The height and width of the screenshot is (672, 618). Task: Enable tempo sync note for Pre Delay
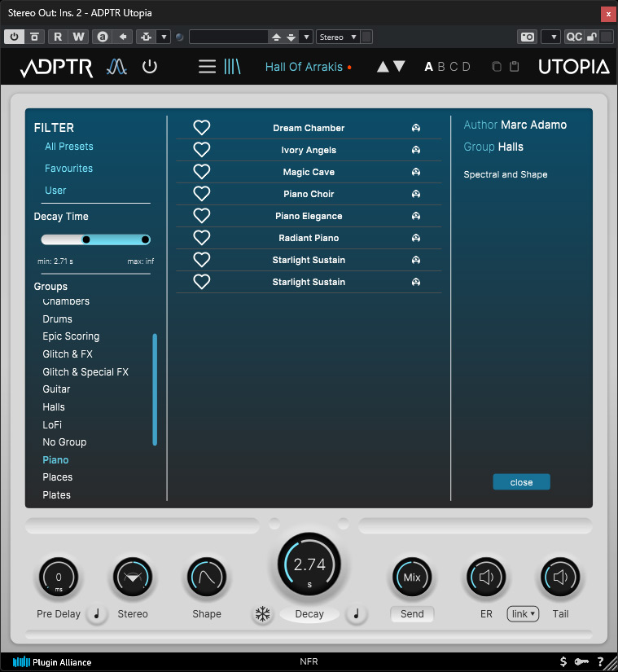click(x=97, y=613)
